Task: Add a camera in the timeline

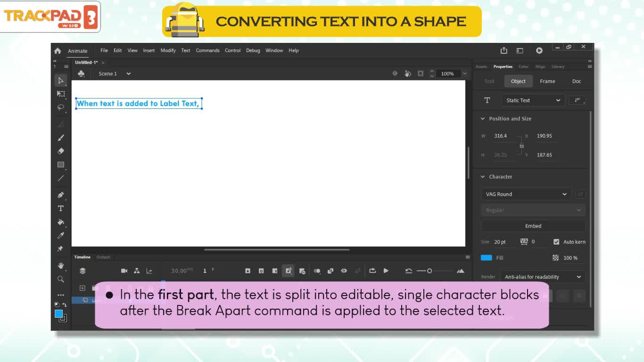Action: 124,271
